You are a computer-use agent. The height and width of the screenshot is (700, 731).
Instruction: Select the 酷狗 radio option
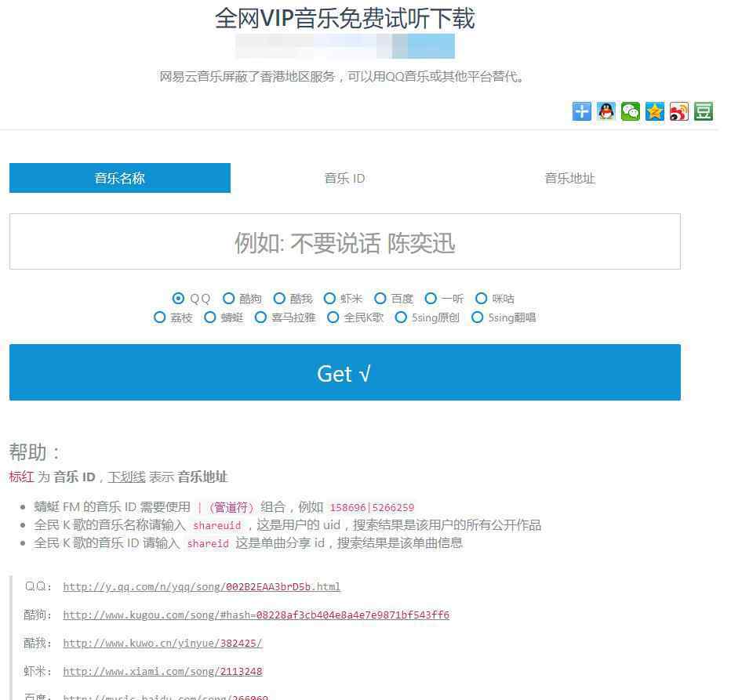coord(228,298)
